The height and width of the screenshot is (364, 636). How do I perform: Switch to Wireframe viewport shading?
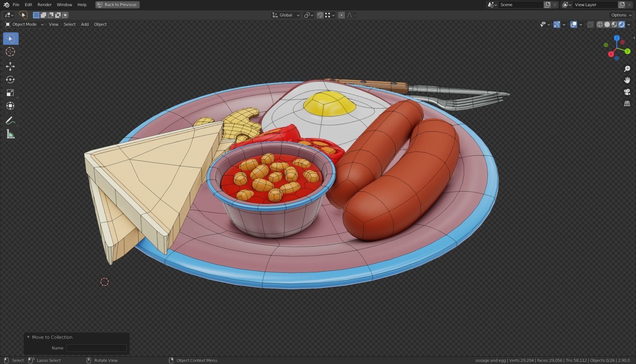click(600, 24)
